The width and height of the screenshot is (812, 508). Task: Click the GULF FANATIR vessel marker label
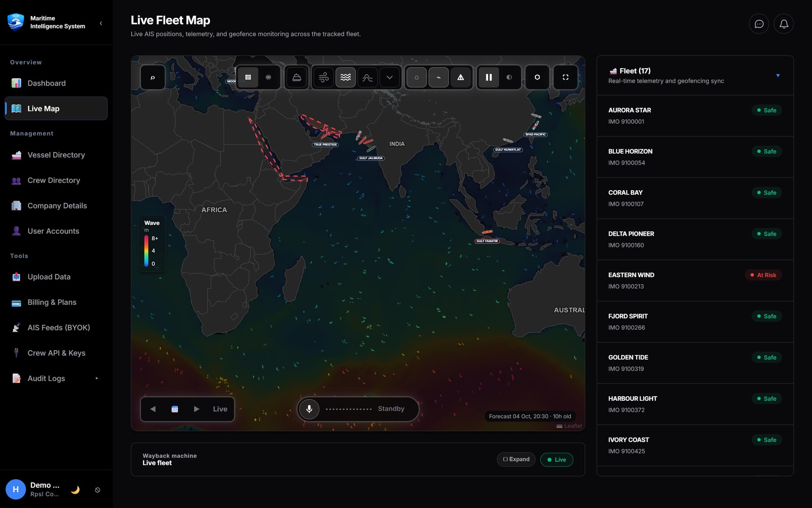click(487, 241)
